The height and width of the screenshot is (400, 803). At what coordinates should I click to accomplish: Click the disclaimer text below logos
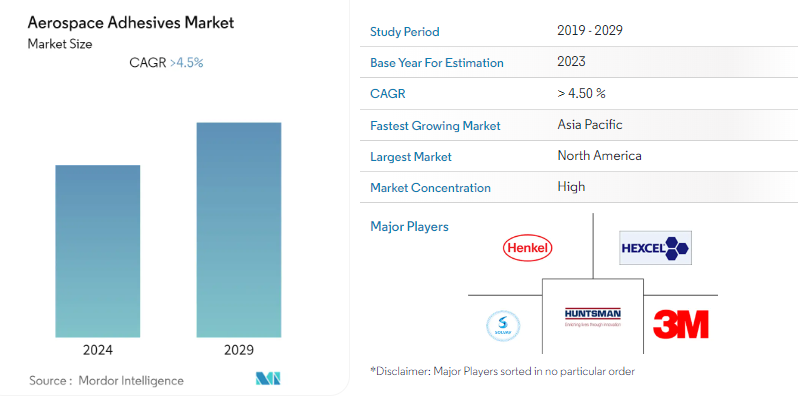(502, 371)
